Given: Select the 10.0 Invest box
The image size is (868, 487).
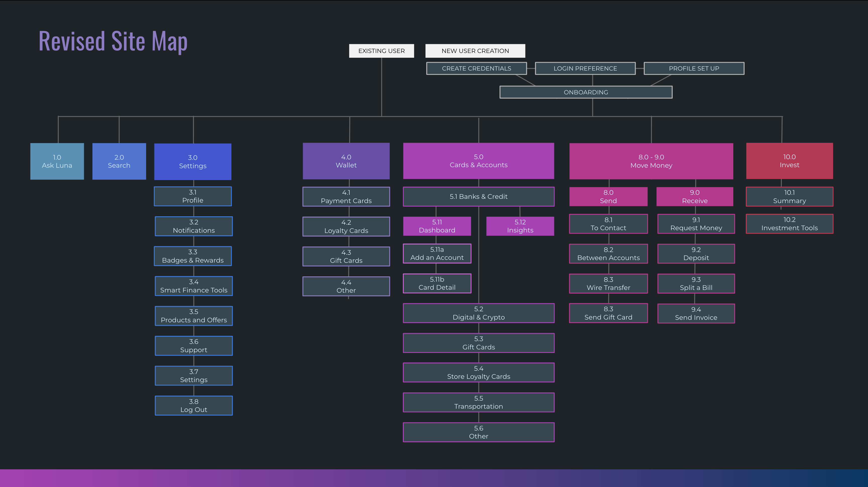Looking at the screenshot, I should tap(789, 161).
